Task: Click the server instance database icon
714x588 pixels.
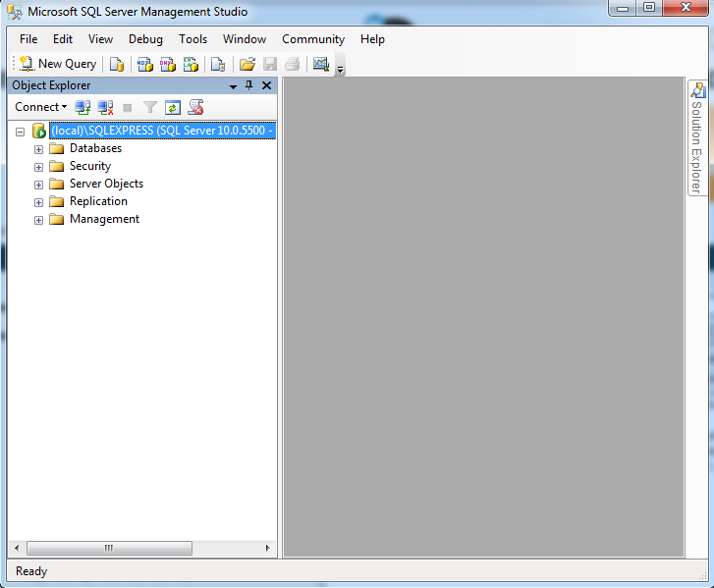Action: coord(39,131)
